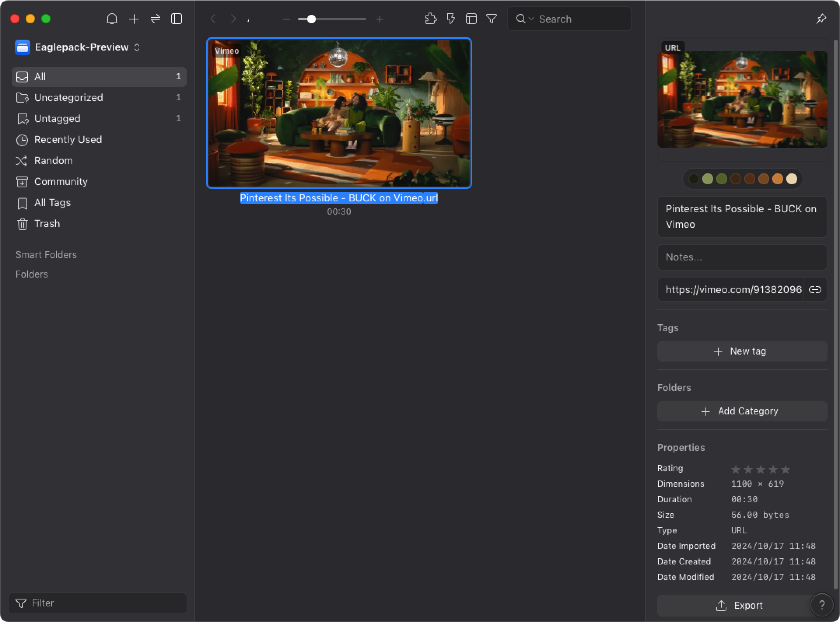840x622 pixels.
Task: Open the link icon beside URL
Action: [815, 290]
